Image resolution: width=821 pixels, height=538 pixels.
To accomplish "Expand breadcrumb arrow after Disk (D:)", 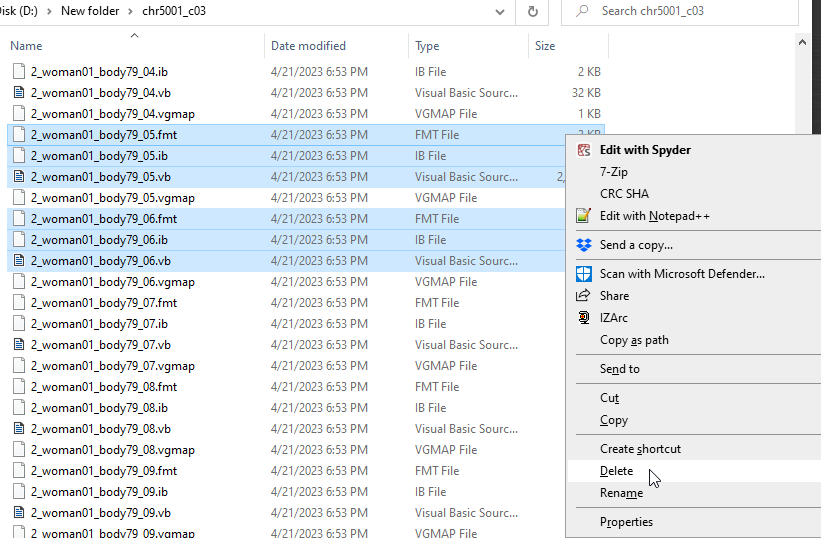I will 49,11.
